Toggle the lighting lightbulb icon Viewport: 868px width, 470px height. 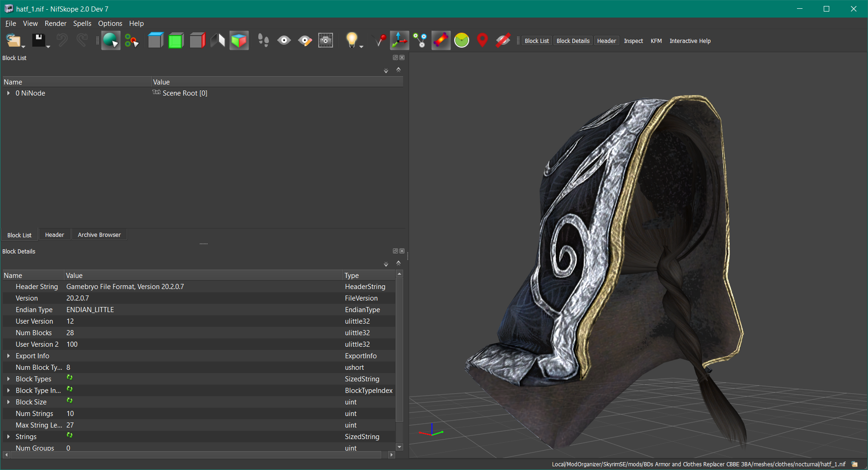click(351, 40)
